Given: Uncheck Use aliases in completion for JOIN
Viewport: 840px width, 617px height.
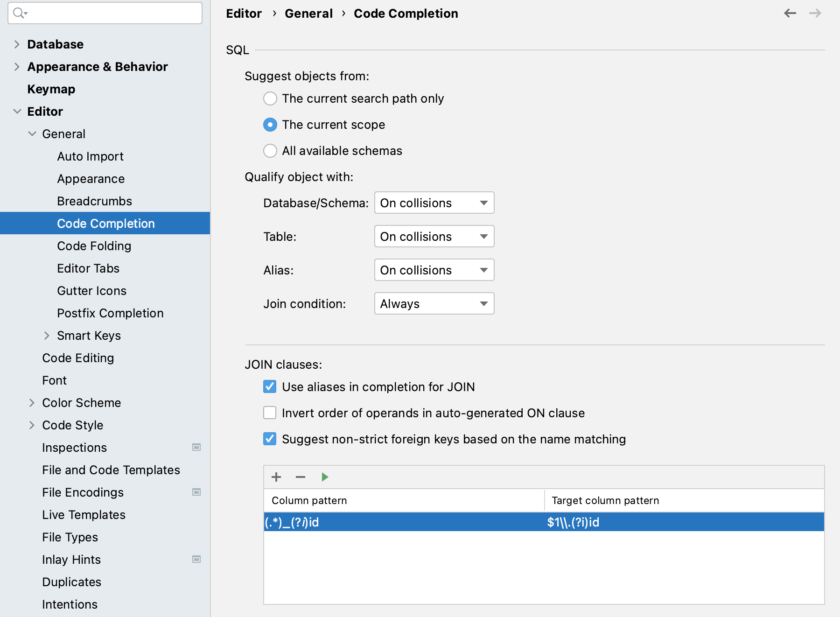Looking at the screenshot, I should pyautogui.click(x=270, y=386).
